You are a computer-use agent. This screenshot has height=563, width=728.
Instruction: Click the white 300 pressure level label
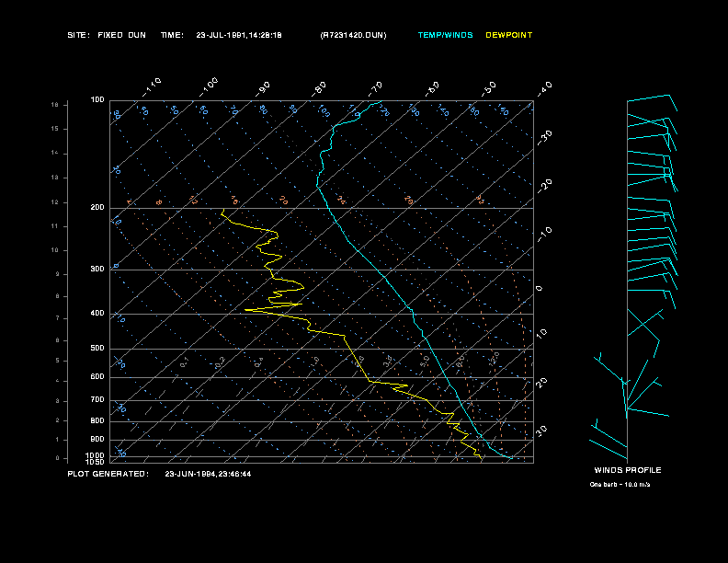pyautogui.click(x=97, y=269)
